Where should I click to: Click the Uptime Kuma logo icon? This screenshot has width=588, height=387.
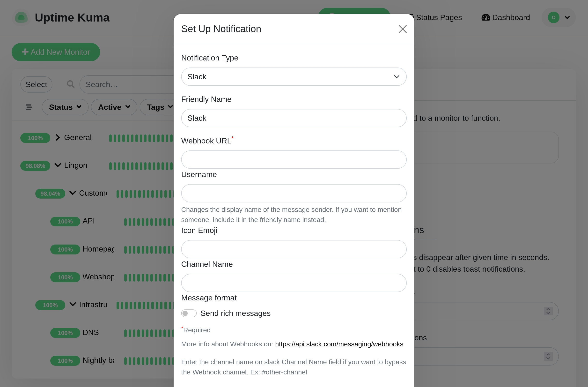coord(21,18)
